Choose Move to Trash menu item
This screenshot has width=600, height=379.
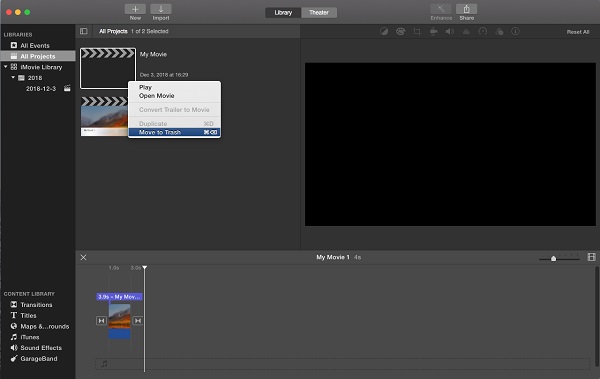click(x=174, y=132)
